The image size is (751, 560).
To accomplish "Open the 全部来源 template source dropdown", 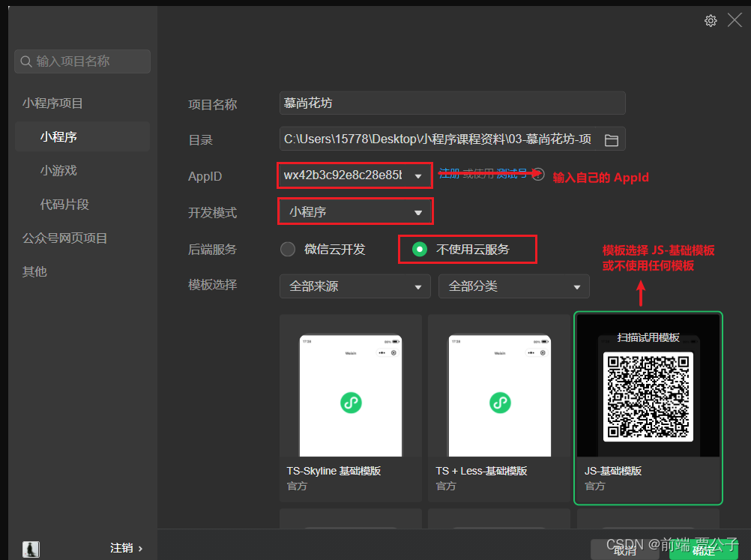I will 355,286.
